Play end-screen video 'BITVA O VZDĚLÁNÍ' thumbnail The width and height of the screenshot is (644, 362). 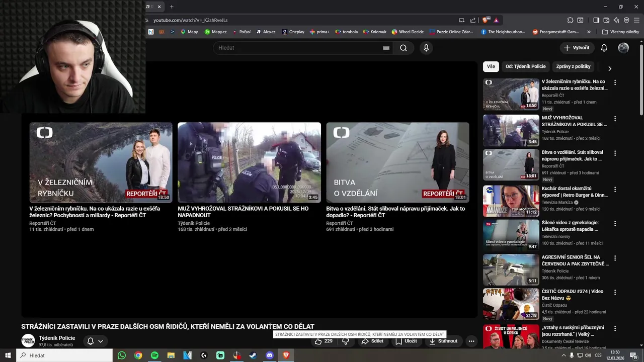click(x=397, y=162)
